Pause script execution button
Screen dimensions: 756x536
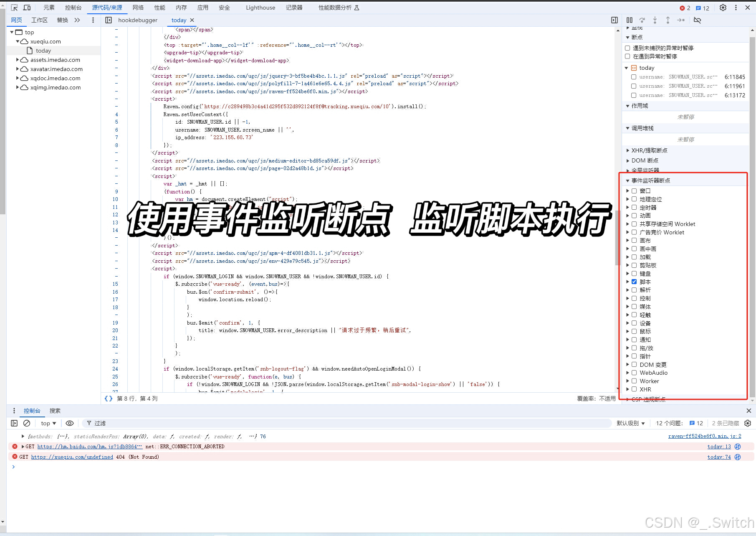pyautogui.click(x=630, y=20)
